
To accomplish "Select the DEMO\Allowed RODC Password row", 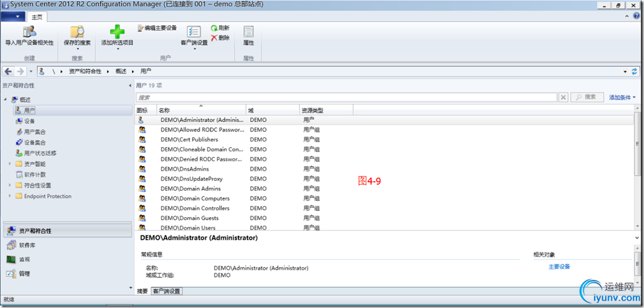I will coord(384,130).
